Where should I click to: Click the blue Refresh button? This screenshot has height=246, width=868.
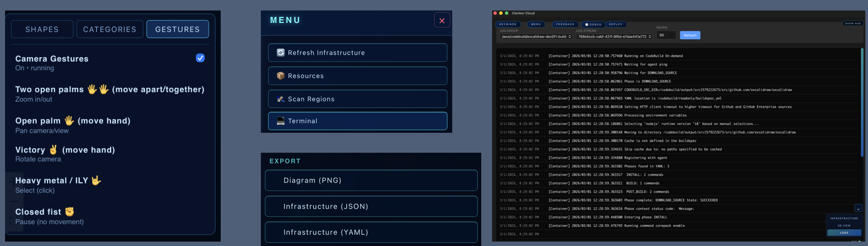690,35
